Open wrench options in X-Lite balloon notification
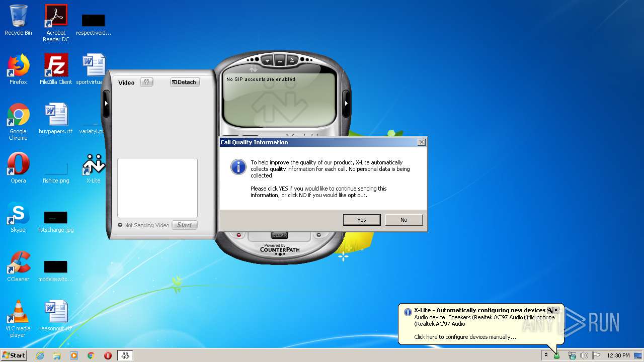Screen dimensions: 644x362 coord(550,310)
